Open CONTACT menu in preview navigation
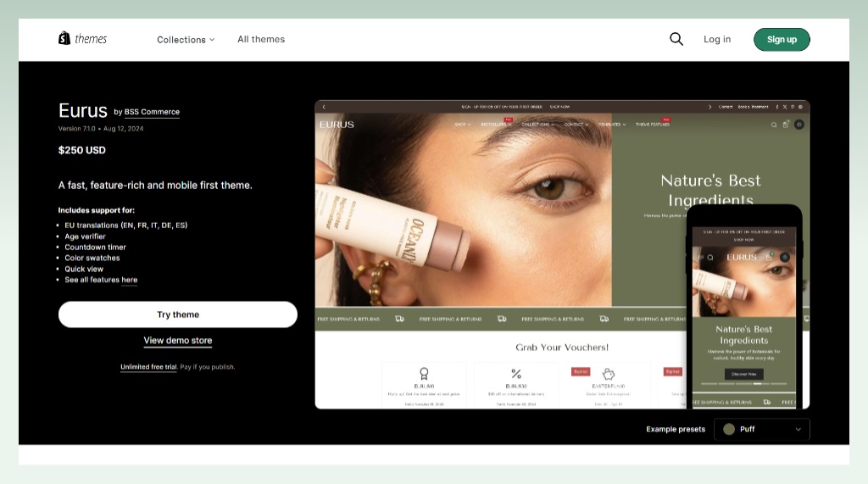The height and width of the screenshot is (484, 868). tap(576, 125)
